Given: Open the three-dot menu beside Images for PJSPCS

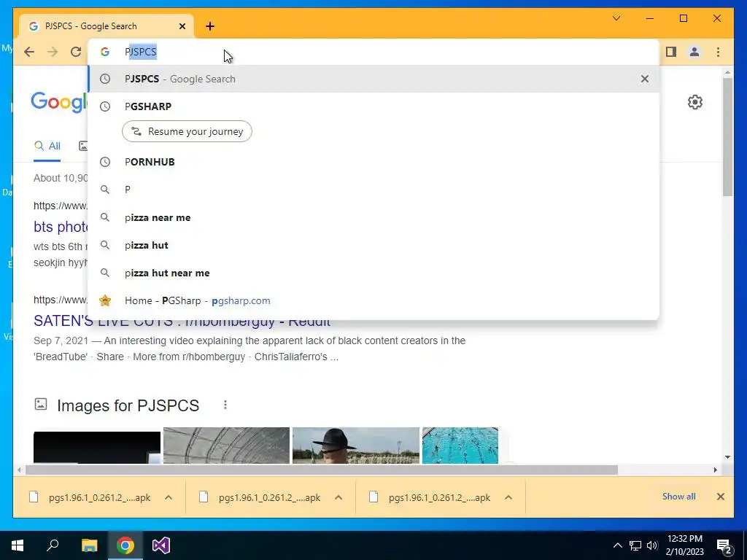Looking at the screenshot, I should click(x=225, y=405).
